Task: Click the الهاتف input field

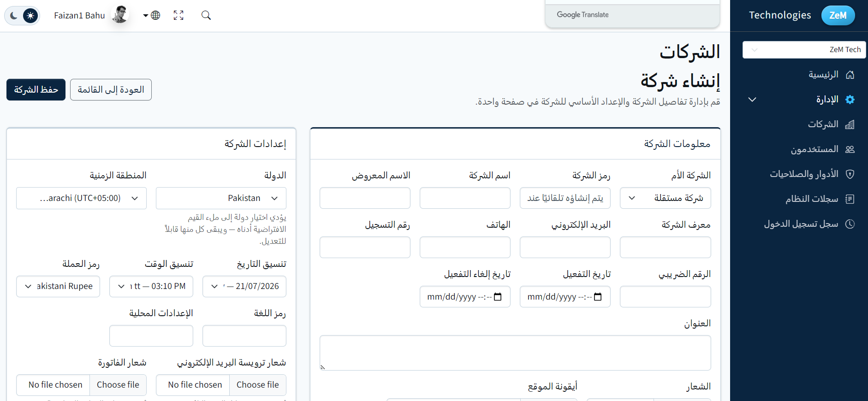Action: pyautogui.click(x=465, y=248)
